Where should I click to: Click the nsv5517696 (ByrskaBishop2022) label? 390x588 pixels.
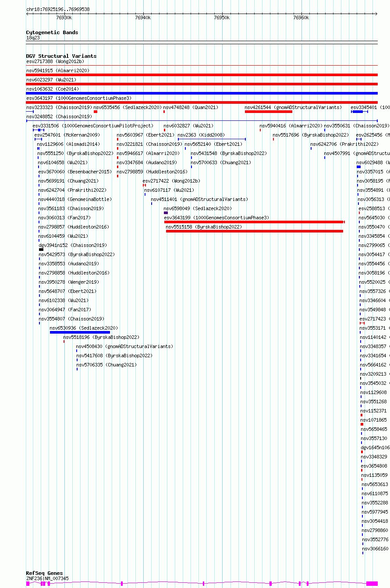coord(311,135)
